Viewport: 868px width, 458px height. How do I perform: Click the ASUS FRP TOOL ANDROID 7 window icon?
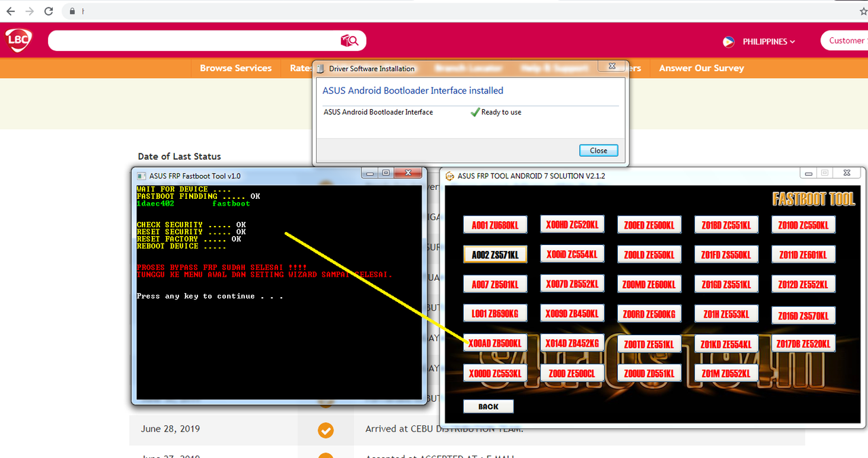(450, 176)
